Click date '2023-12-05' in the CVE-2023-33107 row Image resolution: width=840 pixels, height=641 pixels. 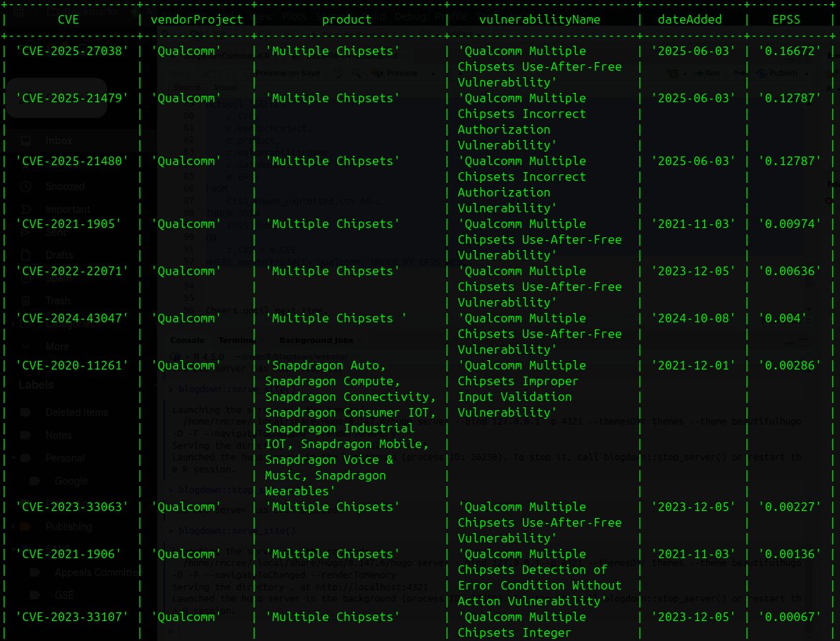[x=693, y=617]
